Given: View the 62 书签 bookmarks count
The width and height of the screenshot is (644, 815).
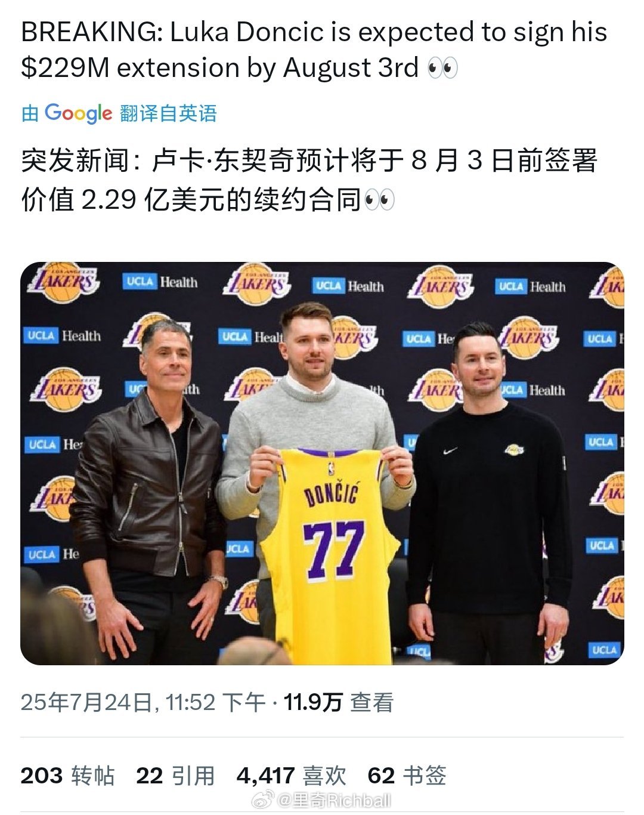Looking at the screenshot, I should pos(407,776).
